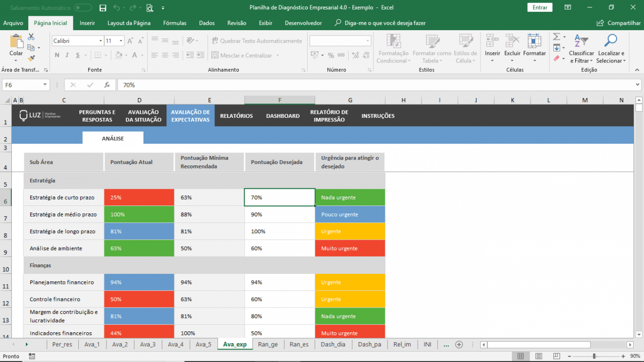Click the Inserir cells icon

point(492,41)
